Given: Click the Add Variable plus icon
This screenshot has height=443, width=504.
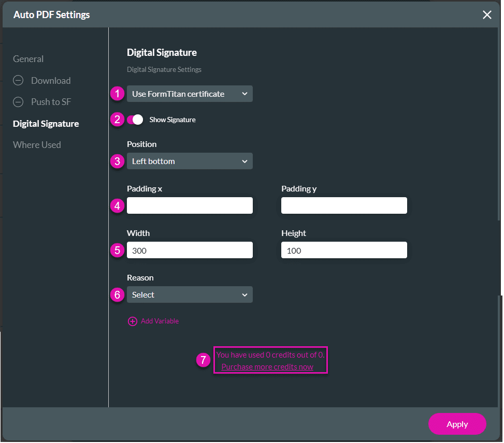Looking at the screenshot, I should pyautogui.click(x=133, y=321).
